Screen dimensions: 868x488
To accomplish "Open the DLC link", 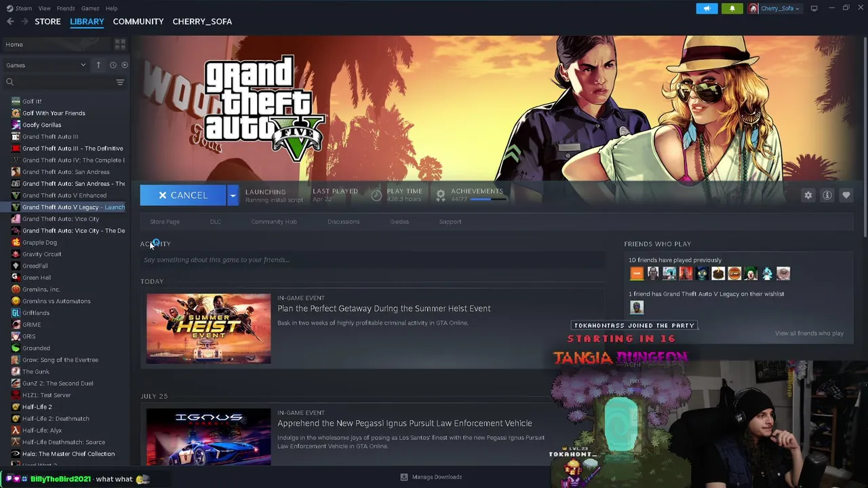I will (216, 222).
